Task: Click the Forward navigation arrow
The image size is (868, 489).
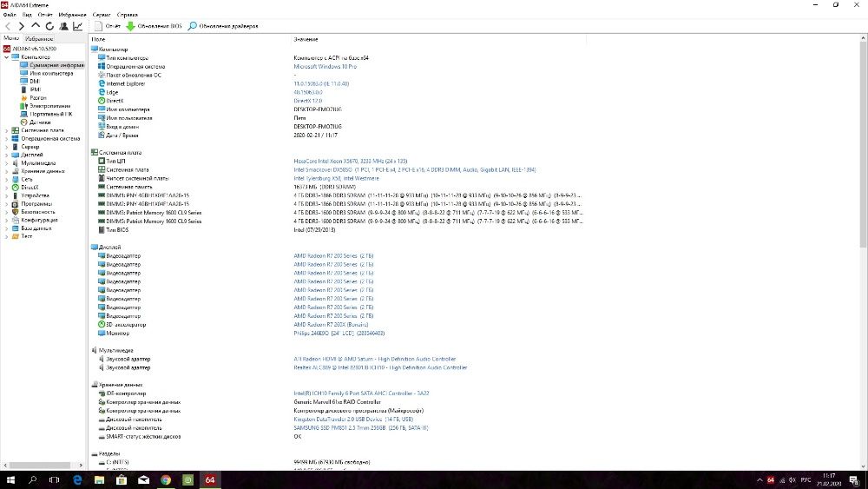Action: pyautogui.click(x=22, y=26)
